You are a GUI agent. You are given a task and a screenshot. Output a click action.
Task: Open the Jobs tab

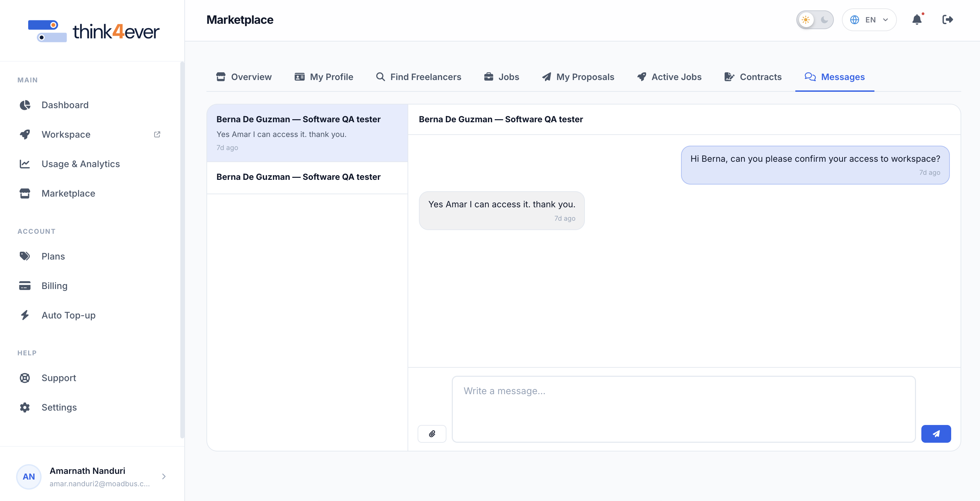[501, 77]
